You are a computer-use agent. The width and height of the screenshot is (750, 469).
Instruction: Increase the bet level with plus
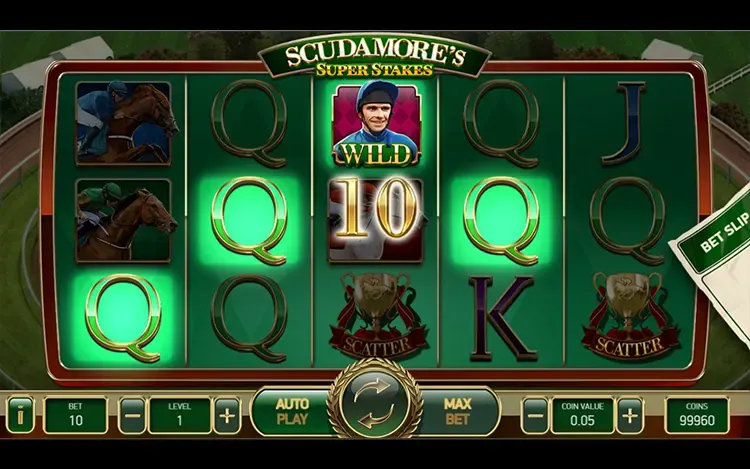point(227,415)
